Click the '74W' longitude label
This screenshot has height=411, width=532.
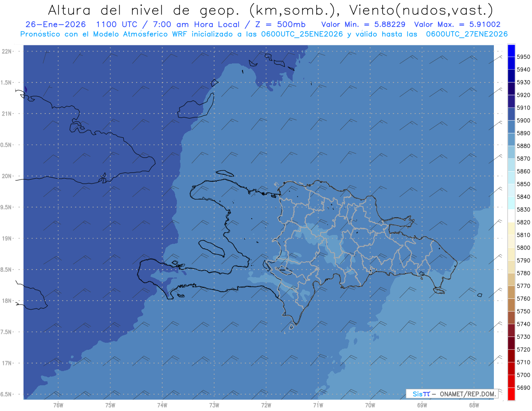click(x=162, y=405)
